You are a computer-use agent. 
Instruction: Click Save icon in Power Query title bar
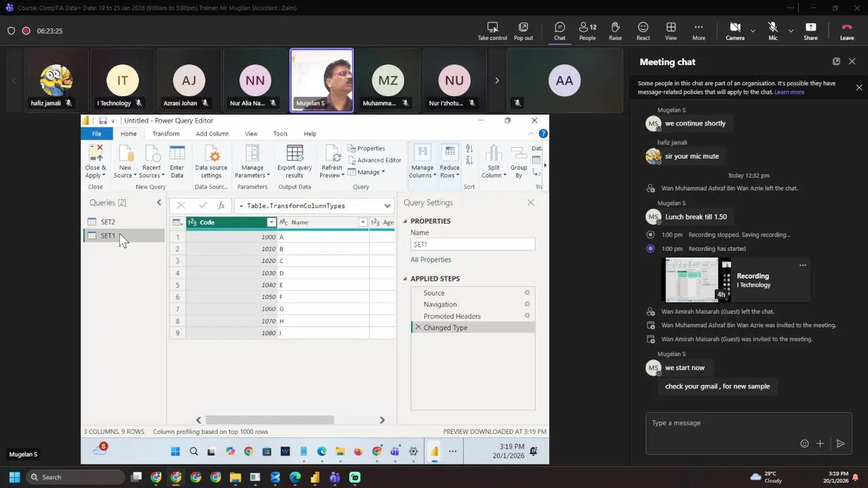tap(103, 121)
